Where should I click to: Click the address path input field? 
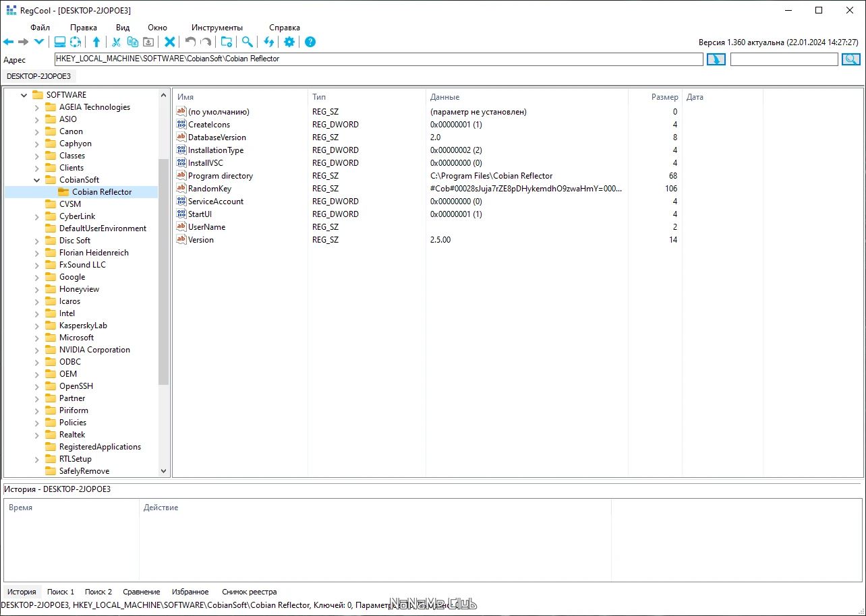378,59
